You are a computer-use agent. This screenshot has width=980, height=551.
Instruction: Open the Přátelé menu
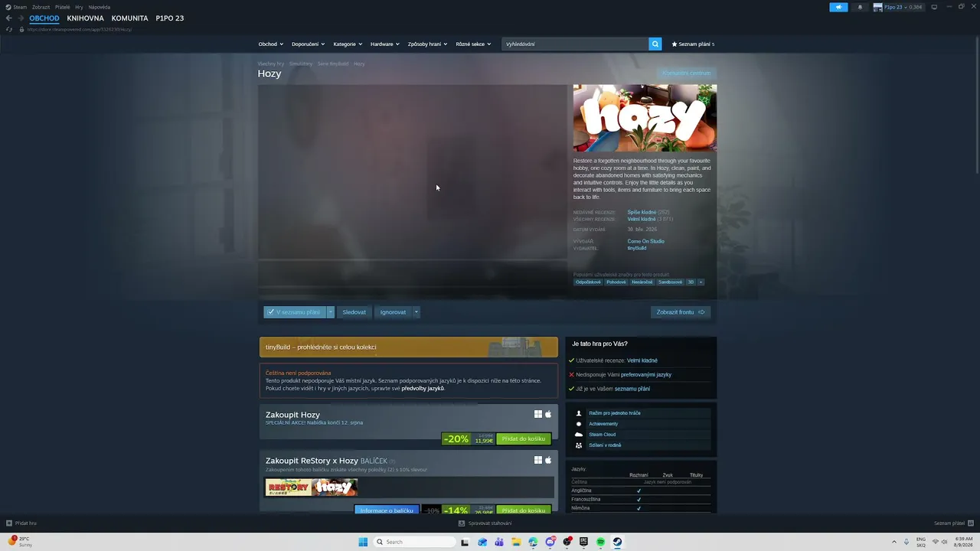point(63,7)
